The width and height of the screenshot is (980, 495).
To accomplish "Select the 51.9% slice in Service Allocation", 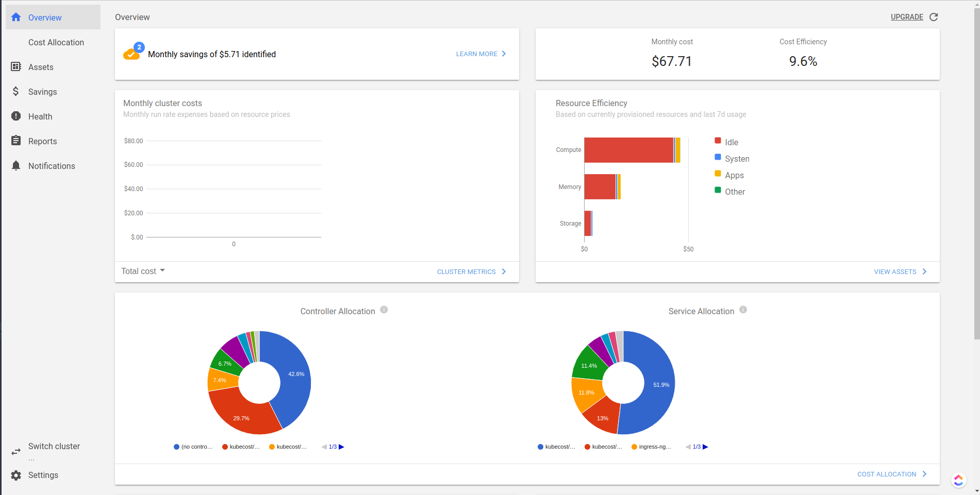I will tap(661, 384).
